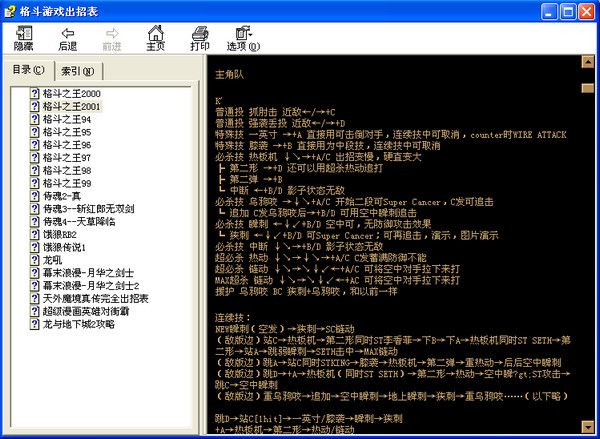Click the scroll-up arrow of the content pane

click(x=588, y=62)
